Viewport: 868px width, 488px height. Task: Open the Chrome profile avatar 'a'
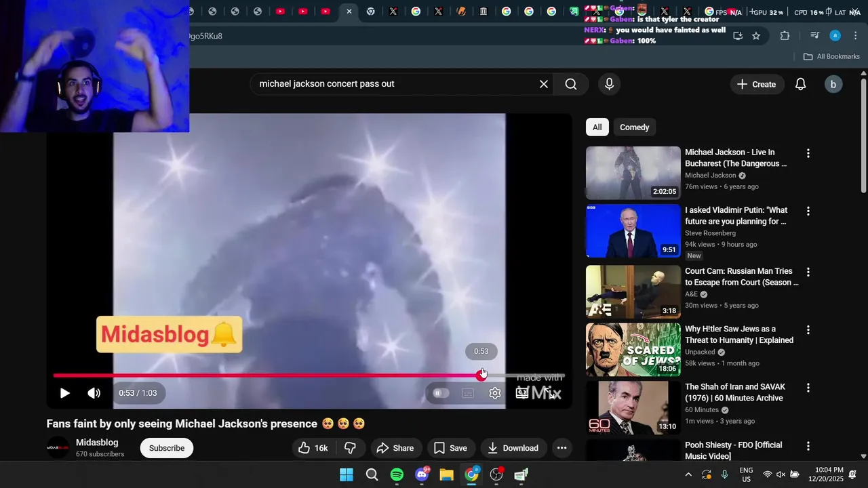pyautogui.click(x=835, y=36)
